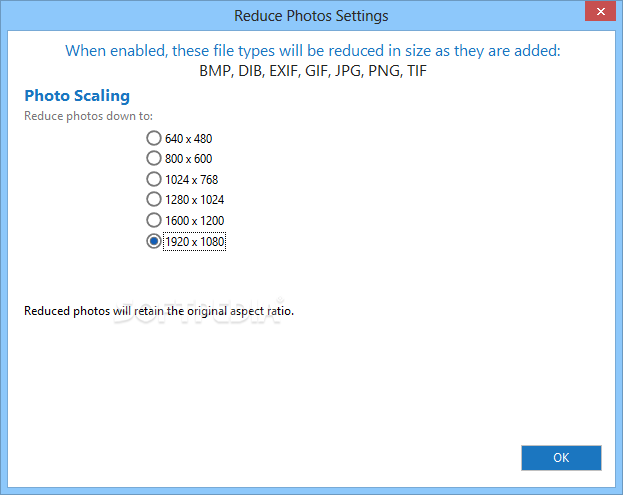Confirm settings with the OK button
Screen dimensions: 623x495
click(561, 458)
